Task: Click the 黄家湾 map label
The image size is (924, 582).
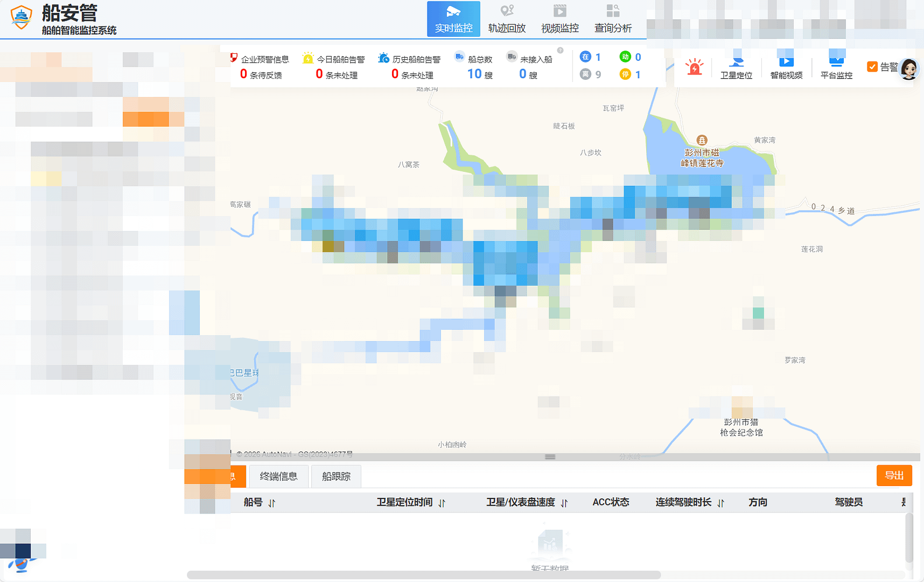Action: coord(765,140)
